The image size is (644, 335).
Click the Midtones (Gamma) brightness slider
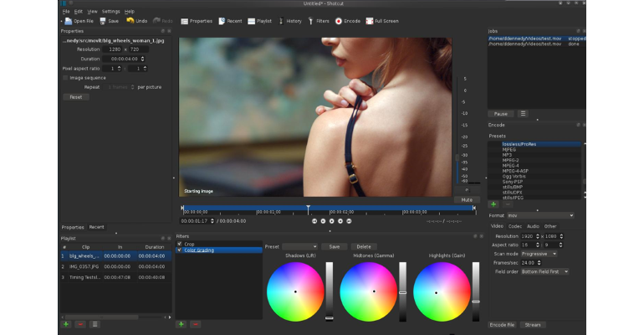point(402,291)
